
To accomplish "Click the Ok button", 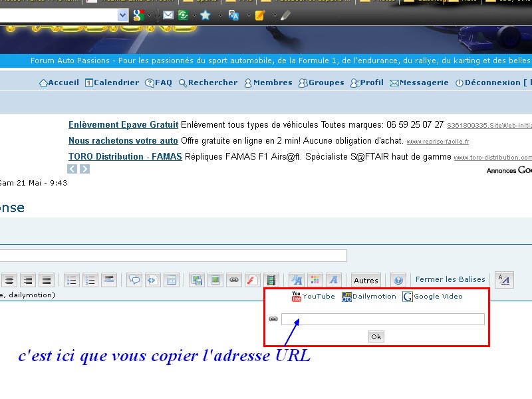I will pyautogui.click(x=376, y=336).
